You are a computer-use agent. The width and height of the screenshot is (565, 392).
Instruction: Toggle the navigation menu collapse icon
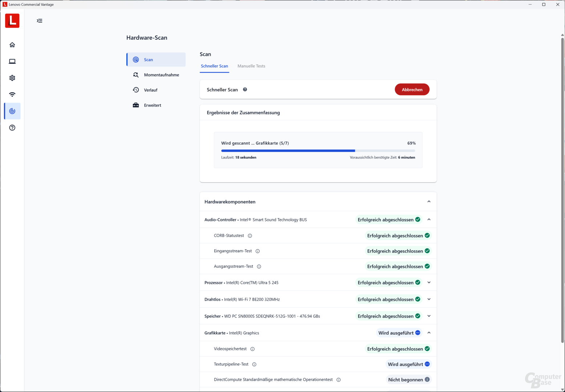click(40, 21)
